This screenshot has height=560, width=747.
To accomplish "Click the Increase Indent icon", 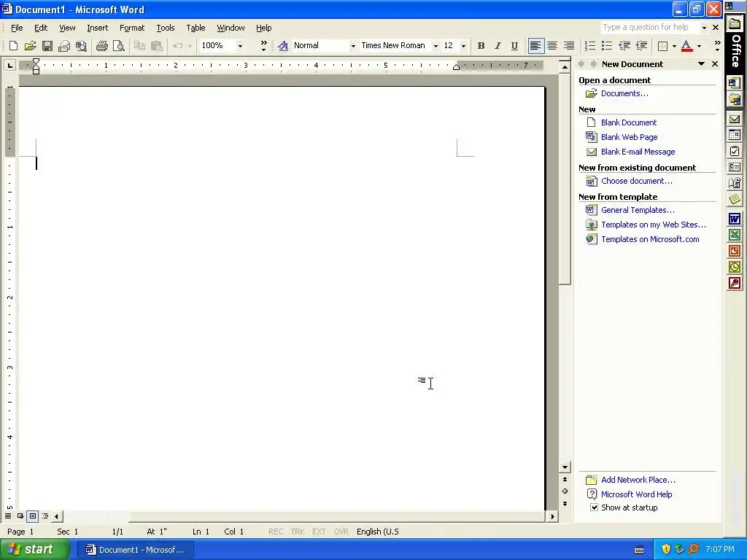I will coord(641,46).
